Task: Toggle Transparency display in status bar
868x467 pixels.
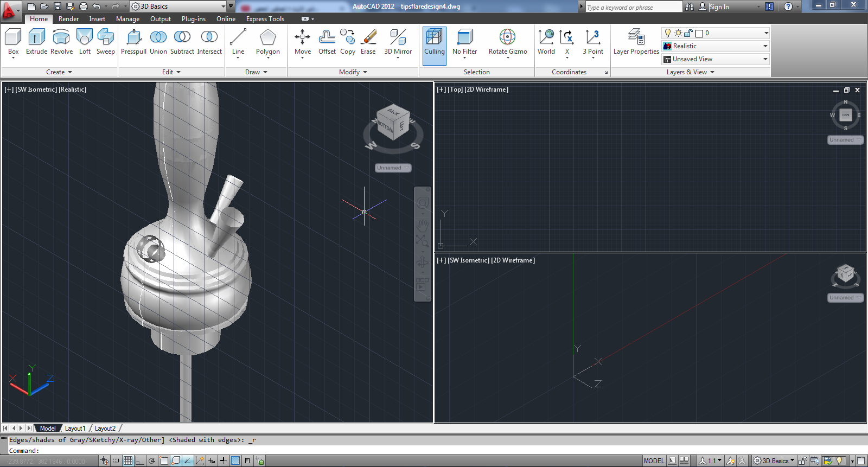Action: click(235, 460)
